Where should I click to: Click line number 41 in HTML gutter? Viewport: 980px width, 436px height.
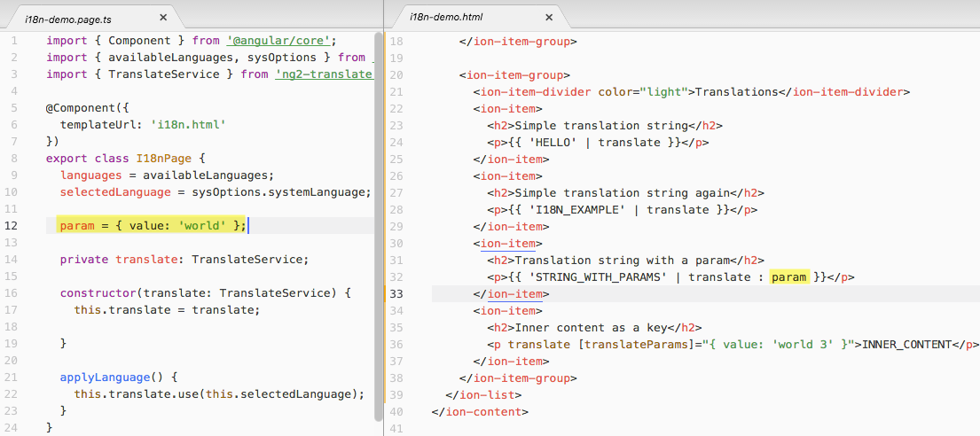point(396,429)
